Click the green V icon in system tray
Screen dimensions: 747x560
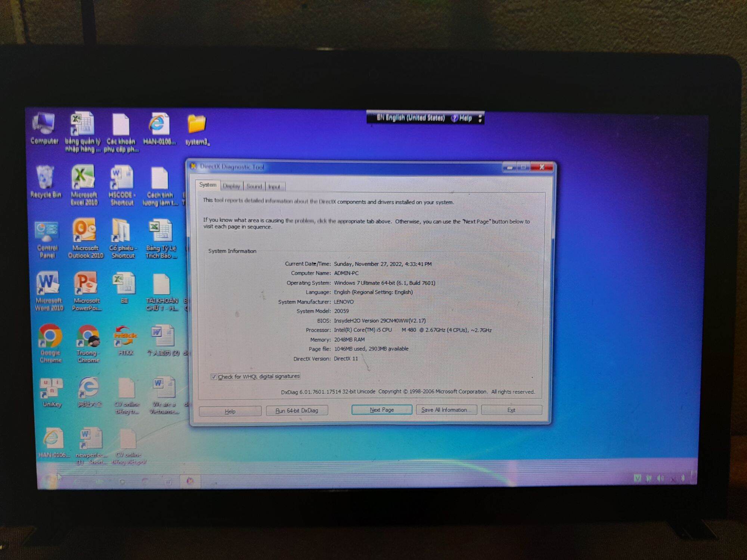pyautogui.click(x=637, y=478)
